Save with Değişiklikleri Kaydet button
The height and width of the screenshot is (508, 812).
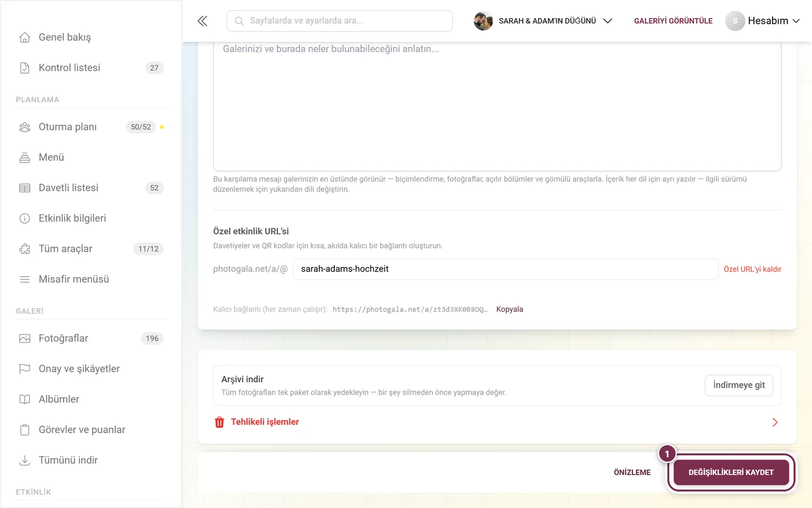(731, 472)
